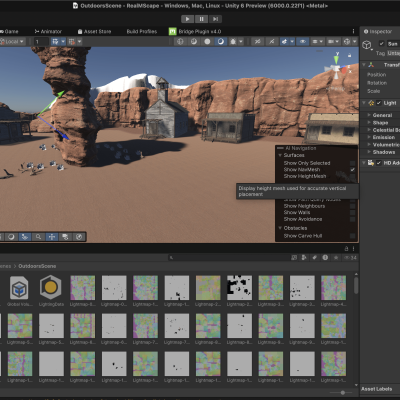Click the grid snap value field showing 1
400x400 pixels.
(x=41, y=42)
